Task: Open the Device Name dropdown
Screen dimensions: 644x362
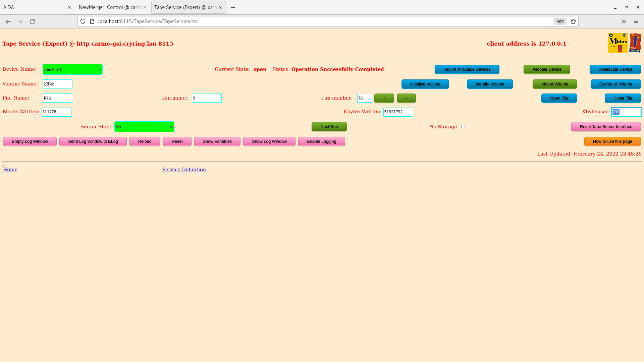Action: 72,69
